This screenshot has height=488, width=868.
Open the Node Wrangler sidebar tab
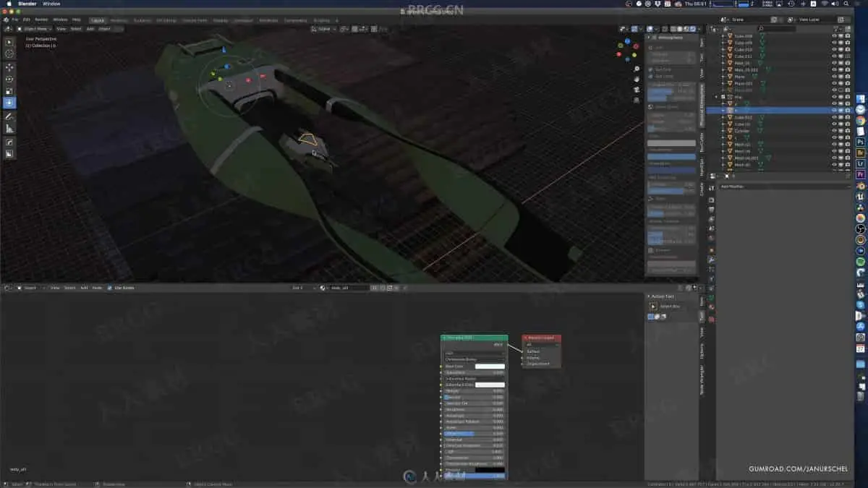pos(702,378)
